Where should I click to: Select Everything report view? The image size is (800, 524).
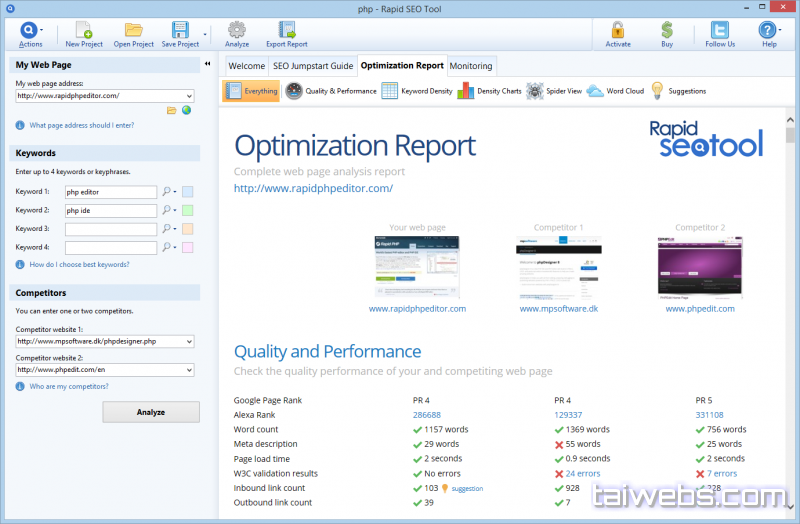(251, 91)
